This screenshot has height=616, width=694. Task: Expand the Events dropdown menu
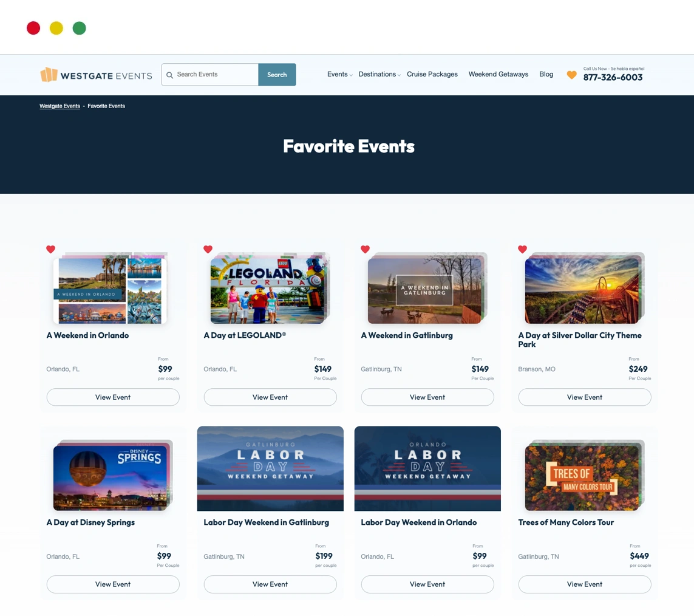pyautogui.click(x=340, y=74)
